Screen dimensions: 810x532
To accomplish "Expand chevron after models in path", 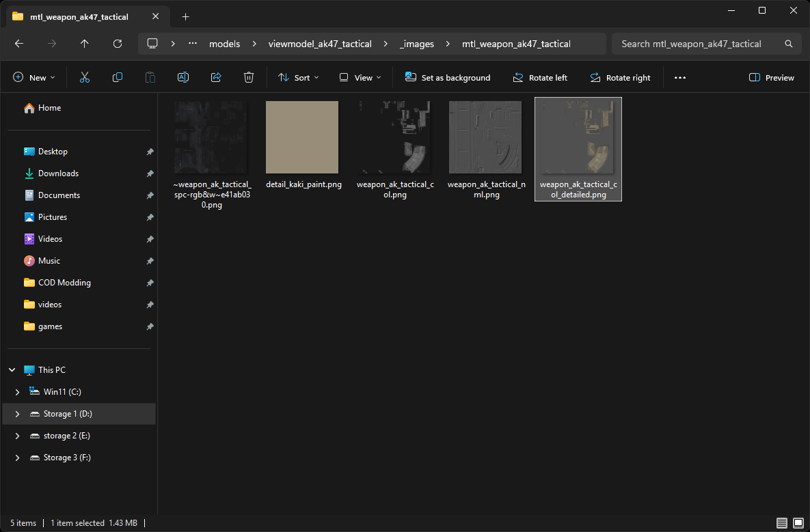I will (254, 44).
